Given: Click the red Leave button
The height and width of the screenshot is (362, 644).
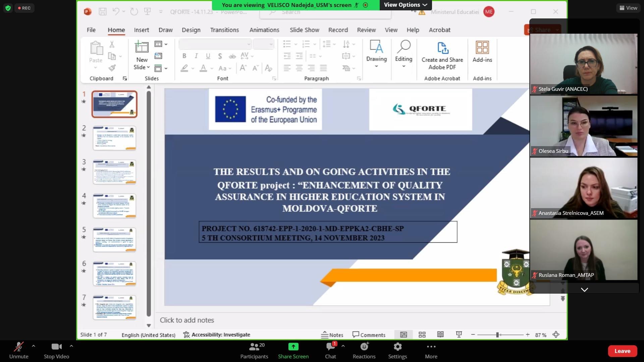Looking at the screenshot, I should [622, 351].
